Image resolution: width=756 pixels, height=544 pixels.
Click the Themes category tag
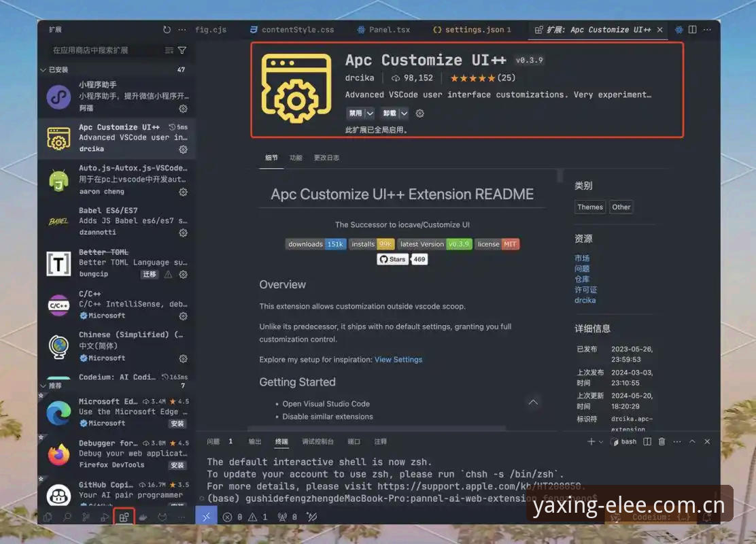tap(590, 207)
